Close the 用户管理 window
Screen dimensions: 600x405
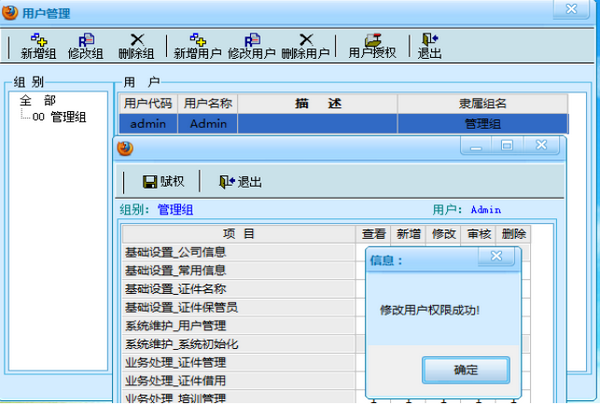pos(571,9)
